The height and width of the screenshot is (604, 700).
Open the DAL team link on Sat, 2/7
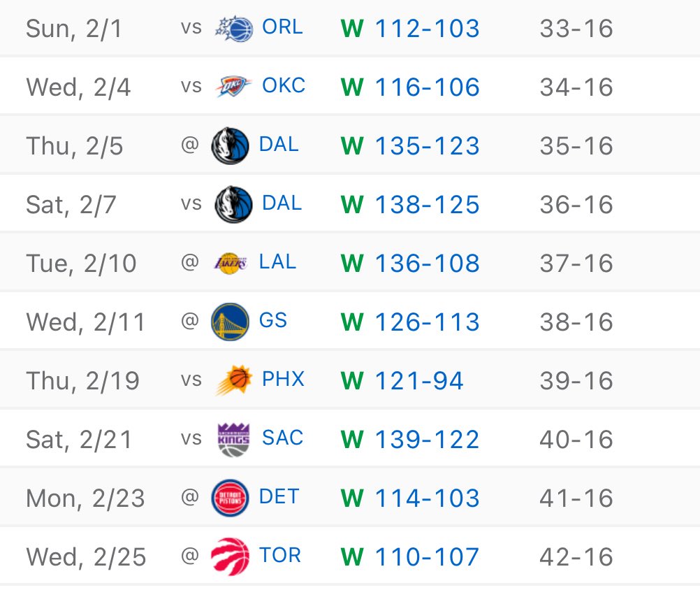click(282, 203)
